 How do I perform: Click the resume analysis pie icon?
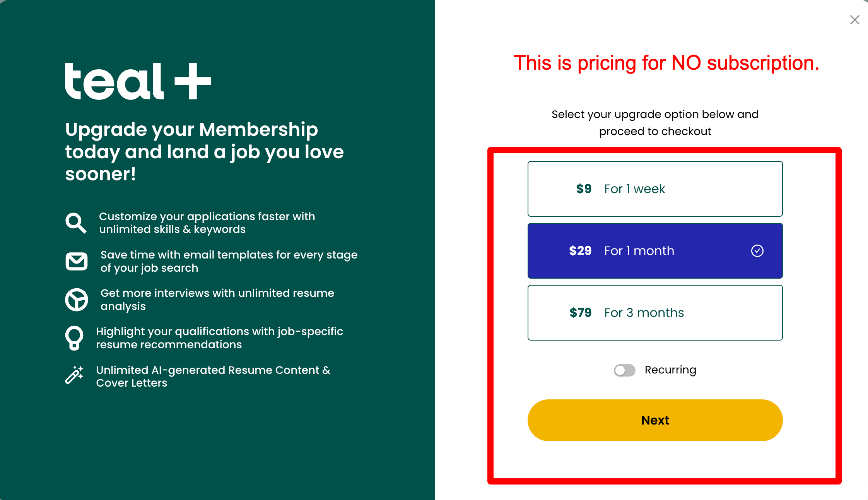pyautogui.click(x=77, y=300)
